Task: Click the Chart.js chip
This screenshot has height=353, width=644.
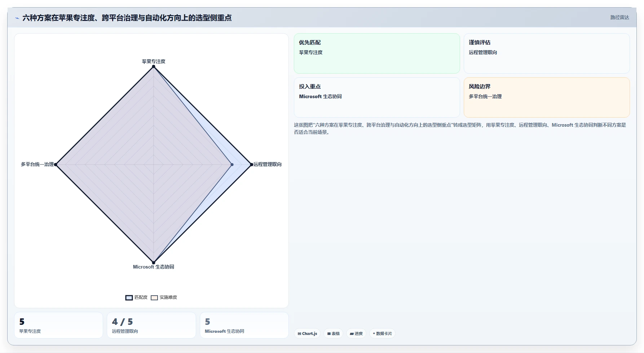Action: click(x=307, y=334)
